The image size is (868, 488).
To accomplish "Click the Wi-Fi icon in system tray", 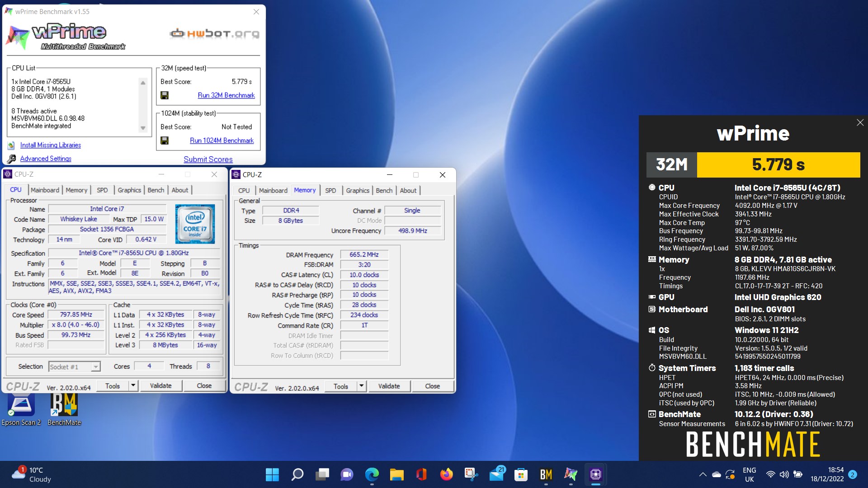I will [770, 474].
